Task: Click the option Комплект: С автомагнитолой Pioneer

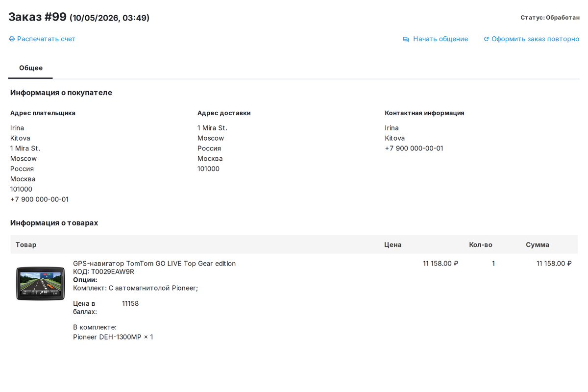Action: (135, 289)
